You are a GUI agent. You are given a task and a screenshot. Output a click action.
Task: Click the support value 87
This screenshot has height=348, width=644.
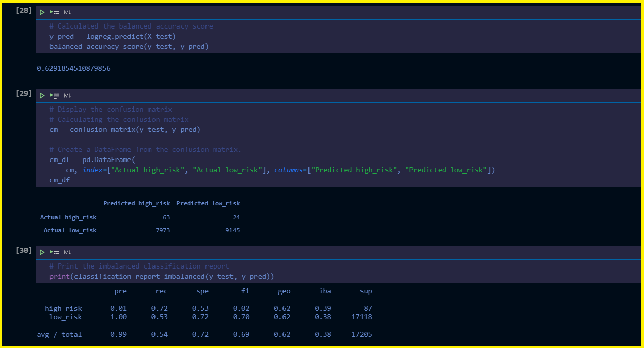point(368,308)
